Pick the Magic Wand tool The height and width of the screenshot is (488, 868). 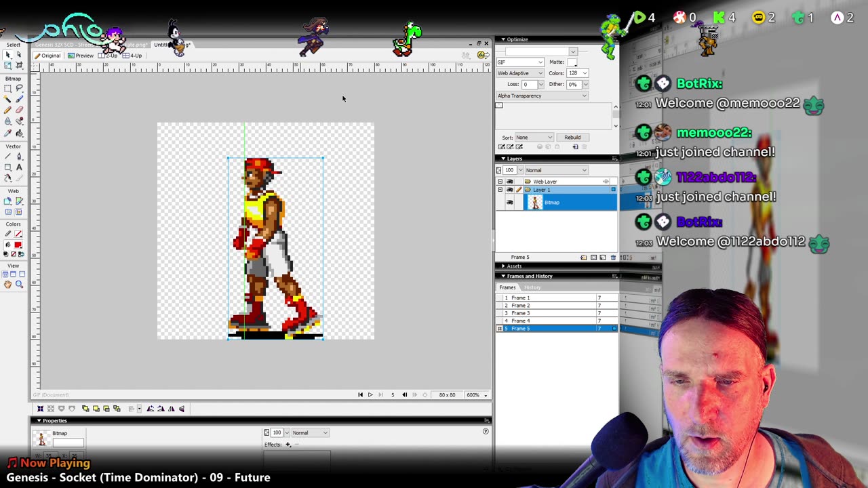coord(7,99)
